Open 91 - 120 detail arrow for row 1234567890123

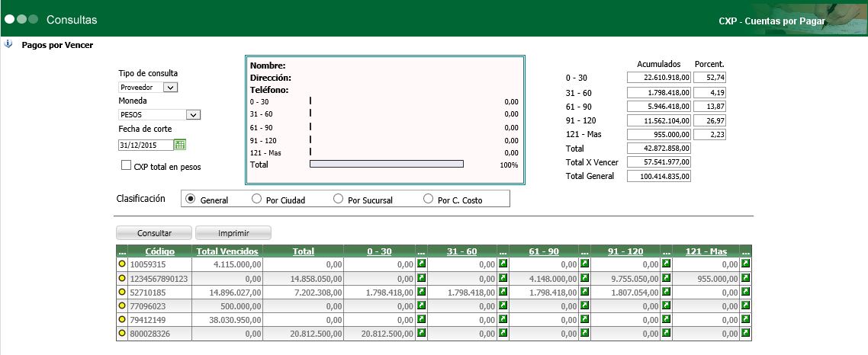point(666,277)
